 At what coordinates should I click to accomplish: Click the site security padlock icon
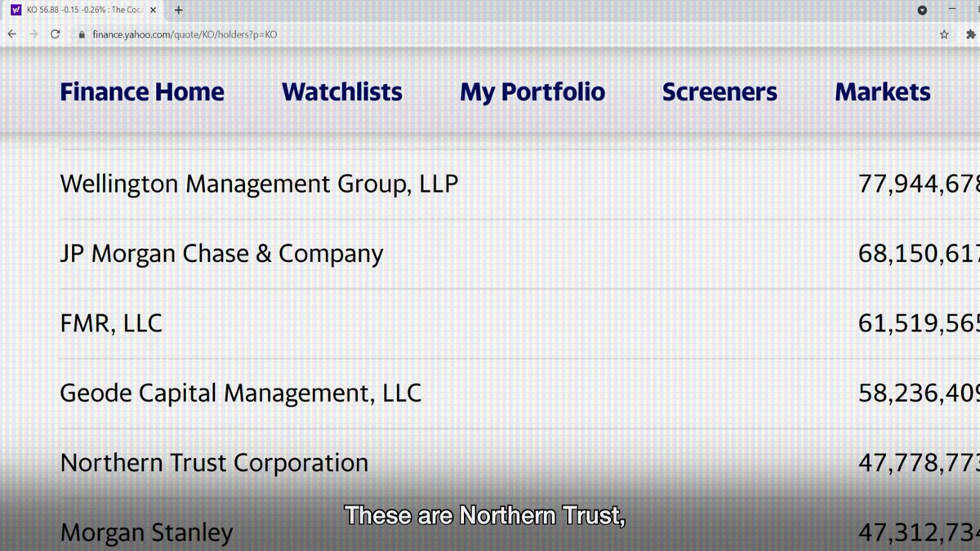82,34
